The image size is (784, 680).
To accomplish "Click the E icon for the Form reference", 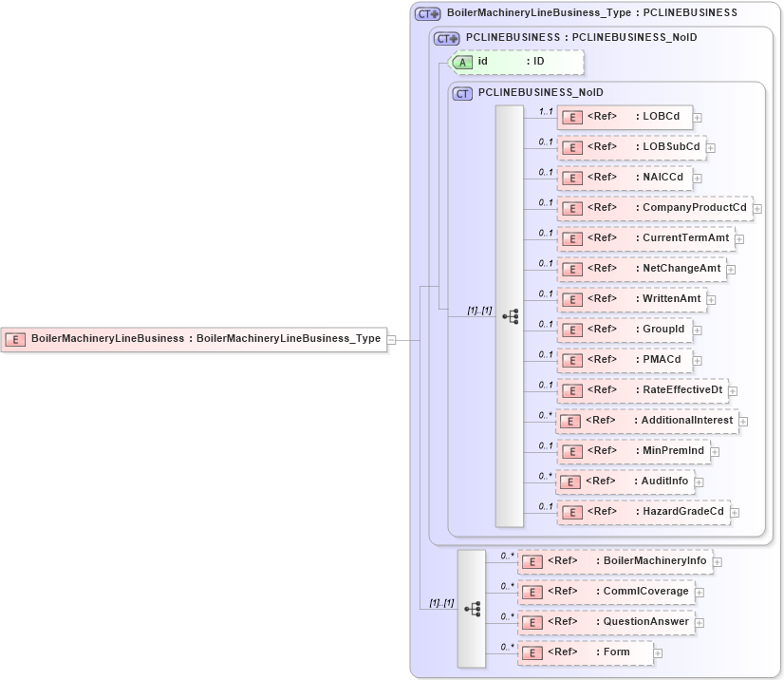I will (x=532, y=652).
